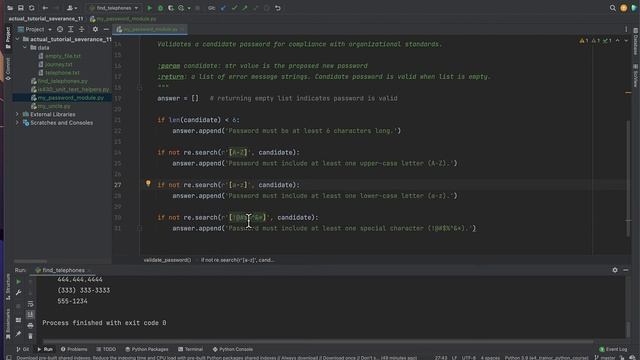
Task: Open the Python Console tool window
Action: pyautogui.click(x=233, y=349)
